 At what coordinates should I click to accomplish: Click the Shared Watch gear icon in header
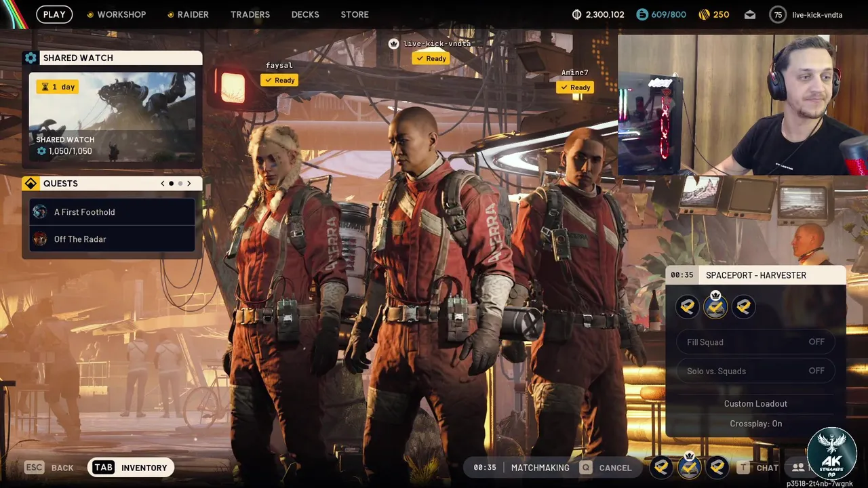pyautogui.click(x=31, y=58)
